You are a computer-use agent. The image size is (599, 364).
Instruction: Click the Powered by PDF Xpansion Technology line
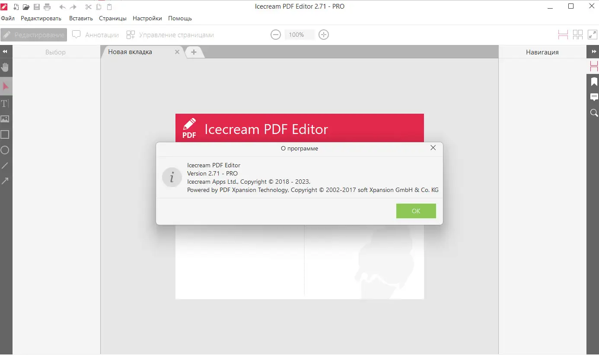click(x=313, y=190)
